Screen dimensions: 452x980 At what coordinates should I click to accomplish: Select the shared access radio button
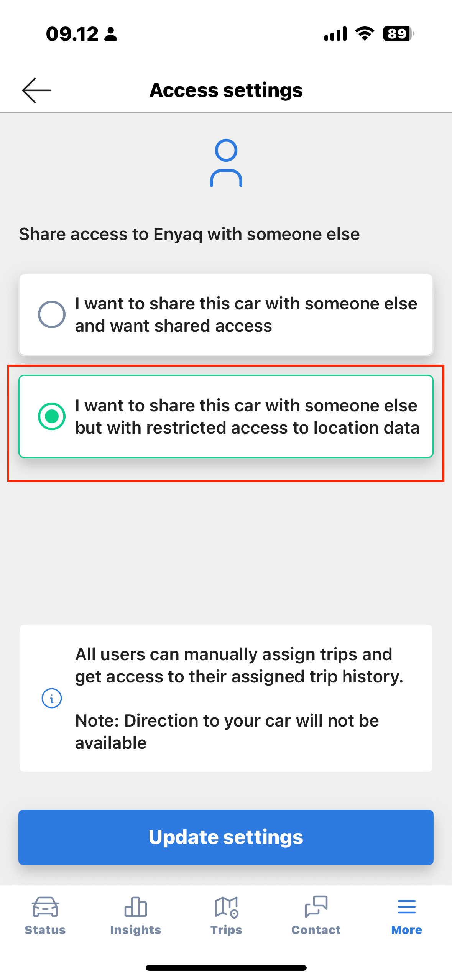click(52, 314)
